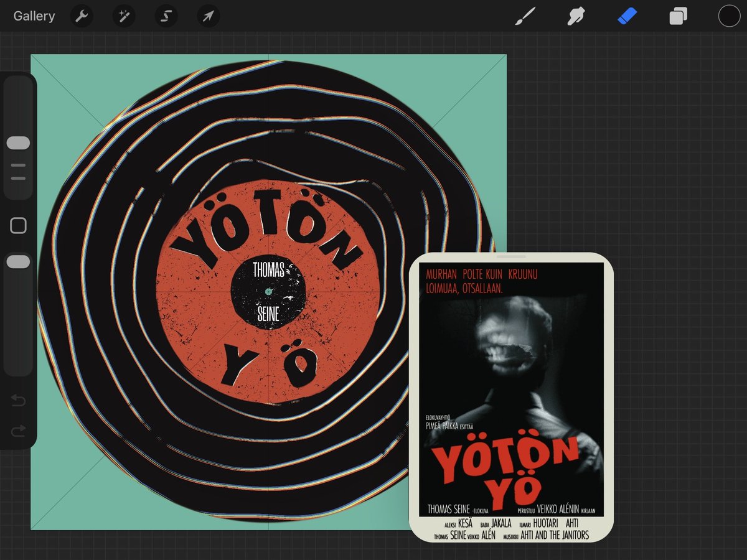Select the Smudge tool
The height and width of the screenshot is (560, 747).
(x=576, y=16)
